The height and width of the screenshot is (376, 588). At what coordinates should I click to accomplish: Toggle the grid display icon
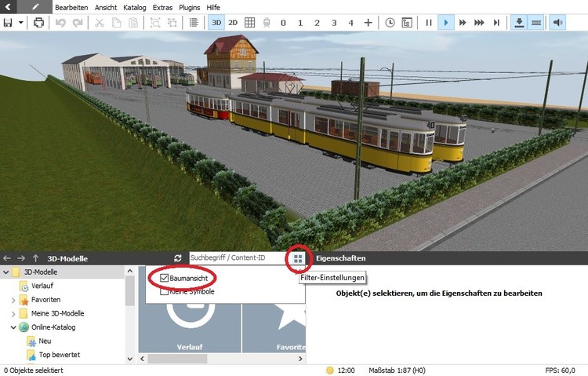pos(250,23)
